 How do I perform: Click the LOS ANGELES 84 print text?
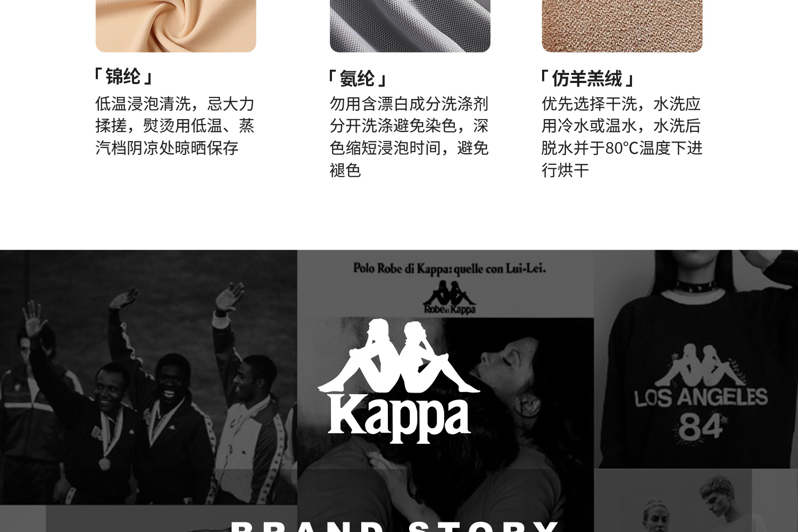pos(701,415)
